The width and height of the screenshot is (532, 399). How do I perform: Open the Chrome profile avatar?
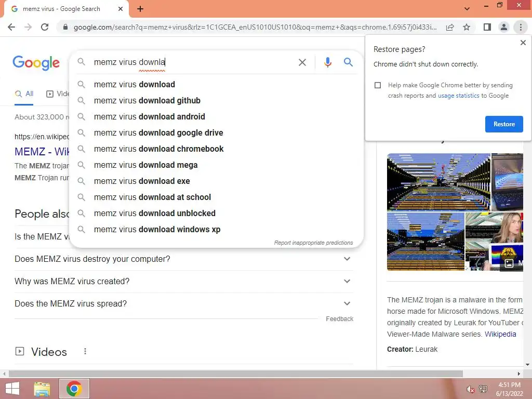[x=504, y=27]
